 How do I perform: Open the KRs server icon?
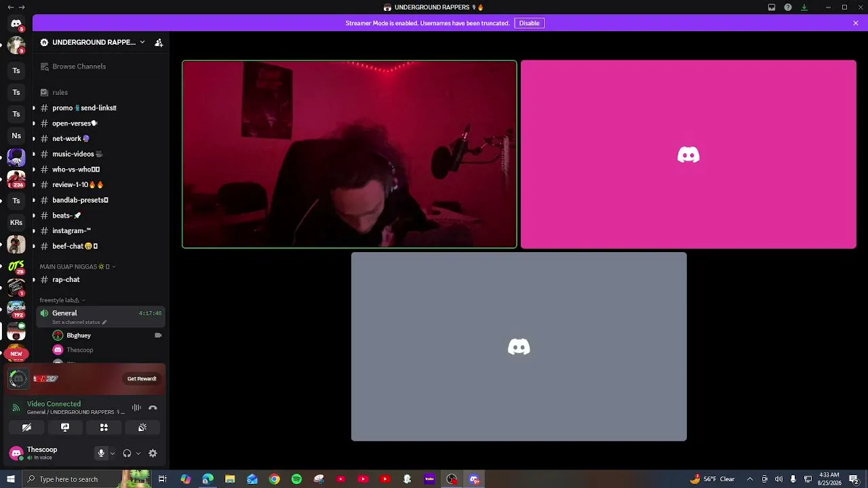coord(16,222)
